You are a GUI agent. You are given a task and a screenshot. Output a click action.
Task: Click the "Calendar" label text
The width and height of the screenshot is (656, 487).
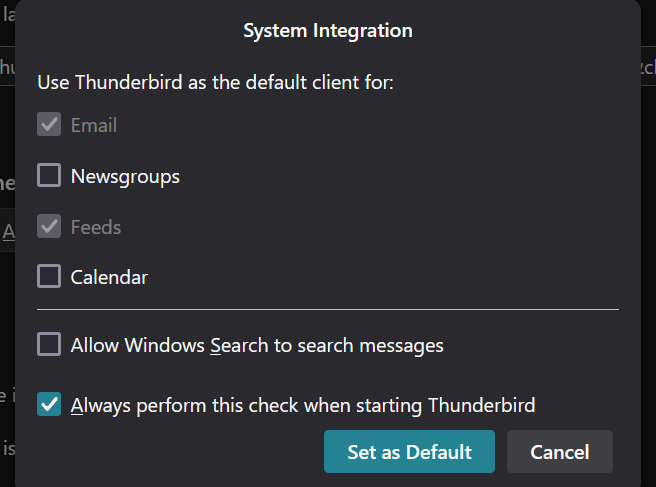pyautogui.click(x=109, y=277)
